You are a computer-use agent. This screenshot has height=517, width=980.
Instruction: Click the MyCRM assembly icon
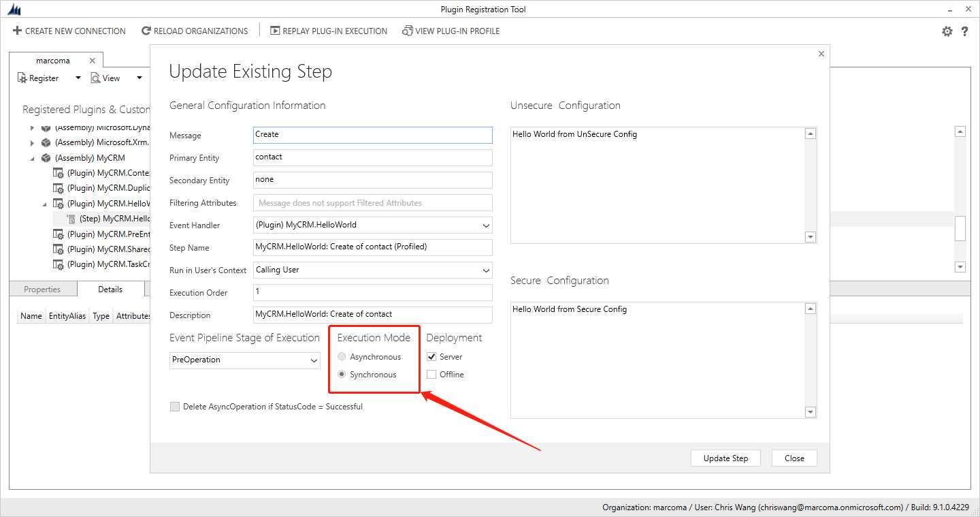coord(46,157)
